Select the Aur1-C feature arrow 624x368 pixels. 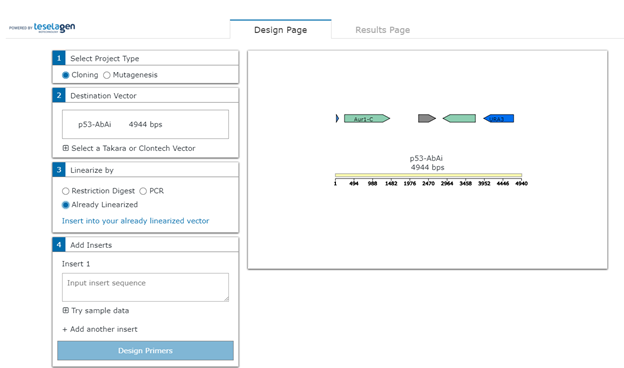(367, 119)
